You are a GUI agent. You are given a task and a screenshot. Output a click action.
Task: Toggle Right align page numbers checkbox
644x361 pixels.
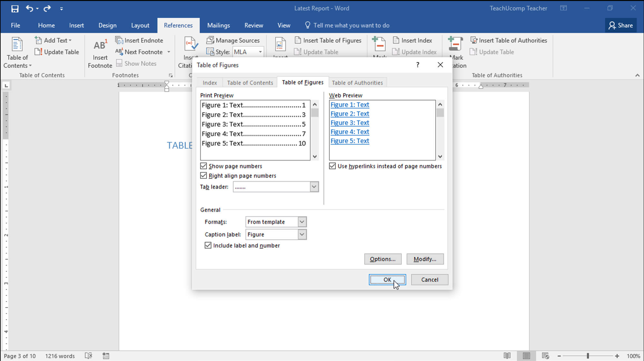203,175
